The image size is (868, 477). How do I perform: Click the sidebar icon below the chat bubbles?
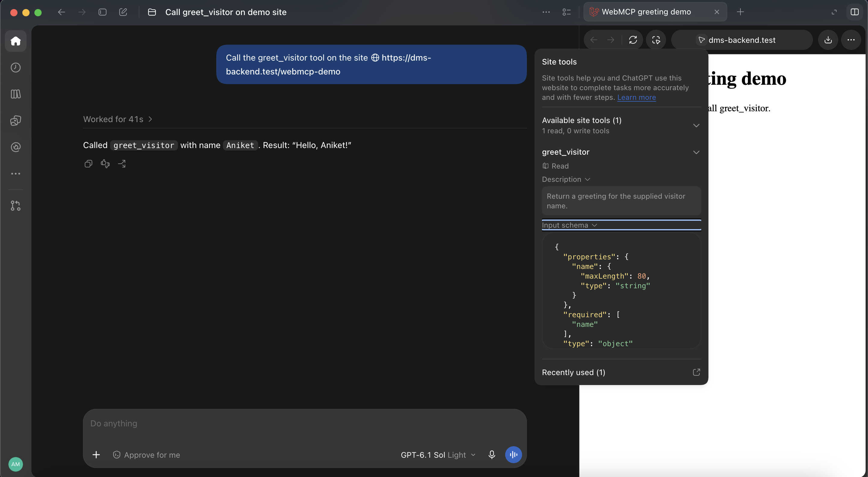(15, 147)
